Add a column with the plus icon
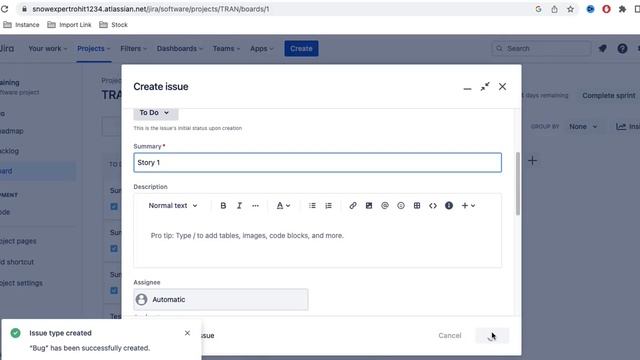The height and width of the screenshot is (360, 640). coord(532,160)
